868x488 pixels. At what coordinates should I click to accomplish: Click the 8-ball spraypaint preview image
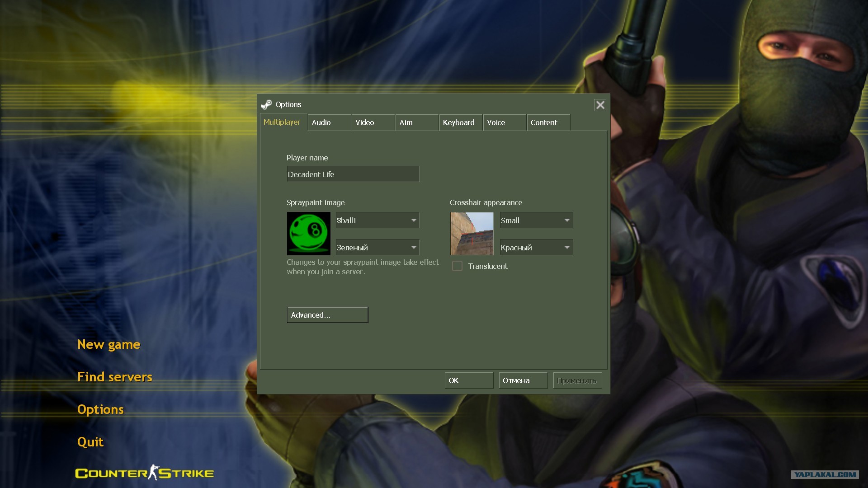tap(309, 234)
